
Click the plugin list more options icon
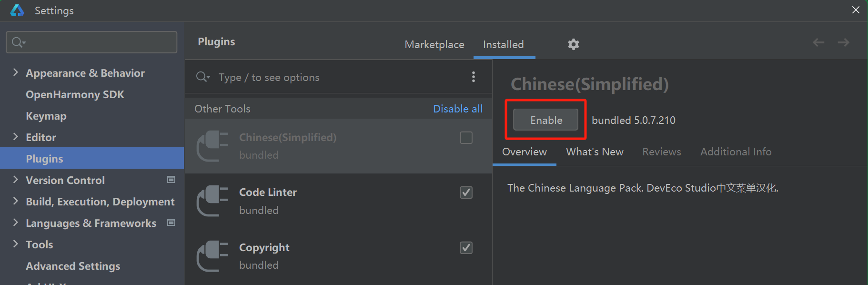tap(473, 77)
